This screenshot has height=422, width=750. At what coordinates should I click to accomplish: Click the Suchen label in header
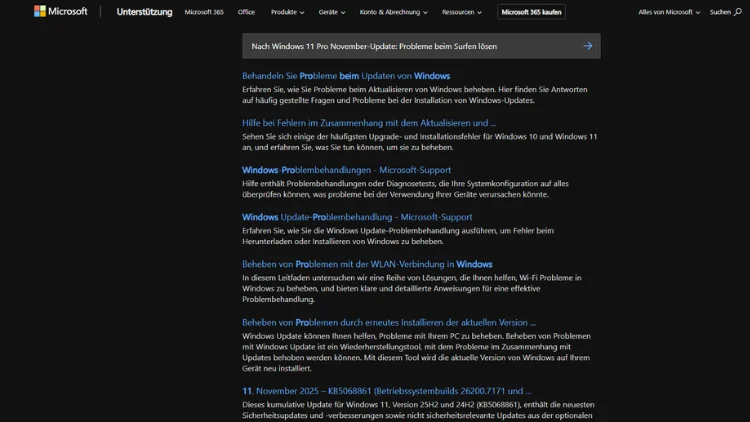[x=720, y=12]
